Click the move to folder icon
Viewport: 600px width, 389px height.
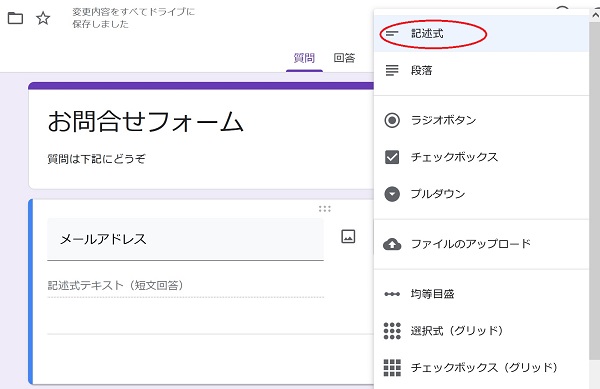15,18
